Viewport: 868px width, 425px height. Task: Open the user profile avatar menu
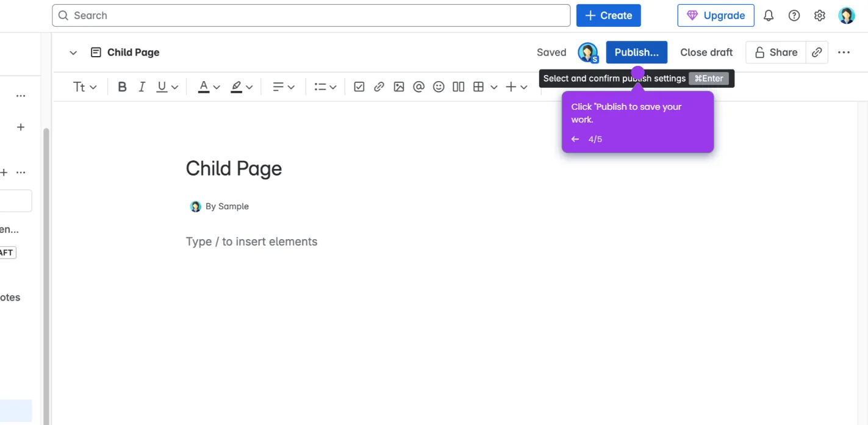tap(847, 16)
